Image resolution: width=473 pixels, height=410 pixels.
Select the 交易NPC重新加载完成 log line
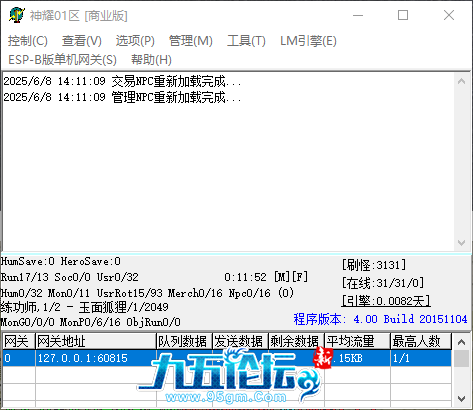pos(122,81)
